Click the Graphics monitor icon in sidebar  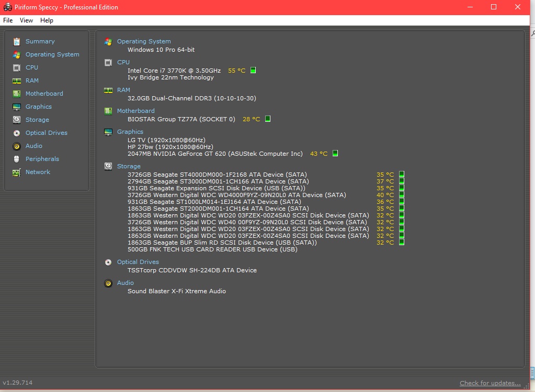pyautogui.click(x=16, y=107)
